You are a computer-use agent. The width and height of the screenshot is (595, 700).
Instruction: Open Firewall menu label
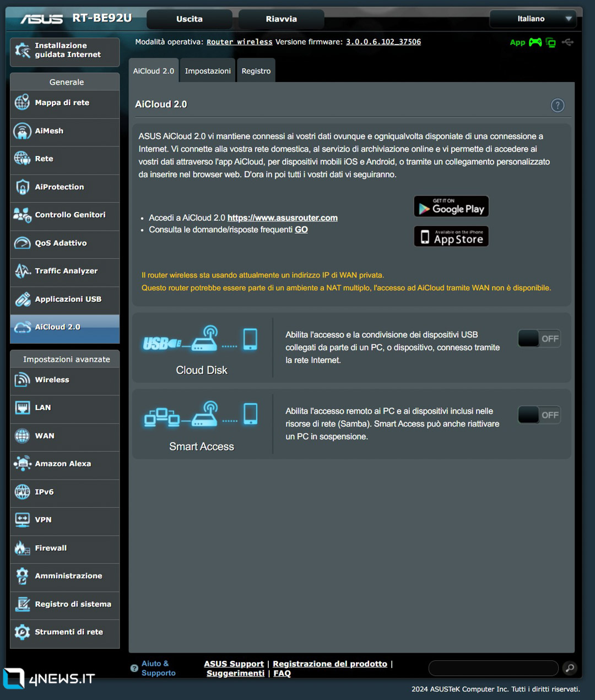[51, 548]
